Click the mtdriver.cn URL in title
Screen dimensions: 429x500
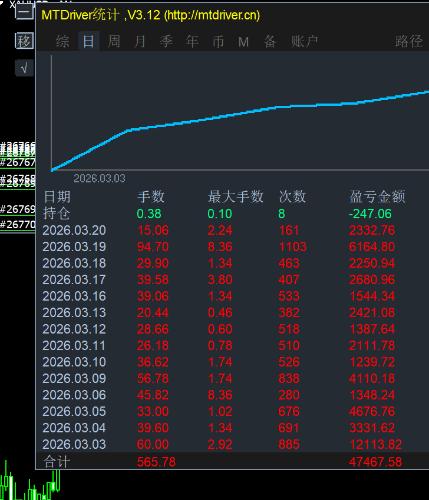pyautogui.click(x=212, y=15)
